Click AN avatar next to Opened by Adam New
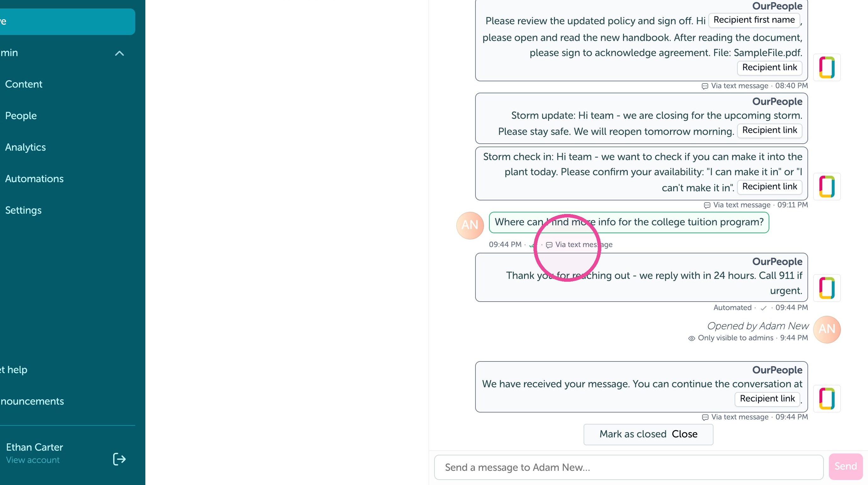Viewport: 868px width, 485px height. pos(827,329)
